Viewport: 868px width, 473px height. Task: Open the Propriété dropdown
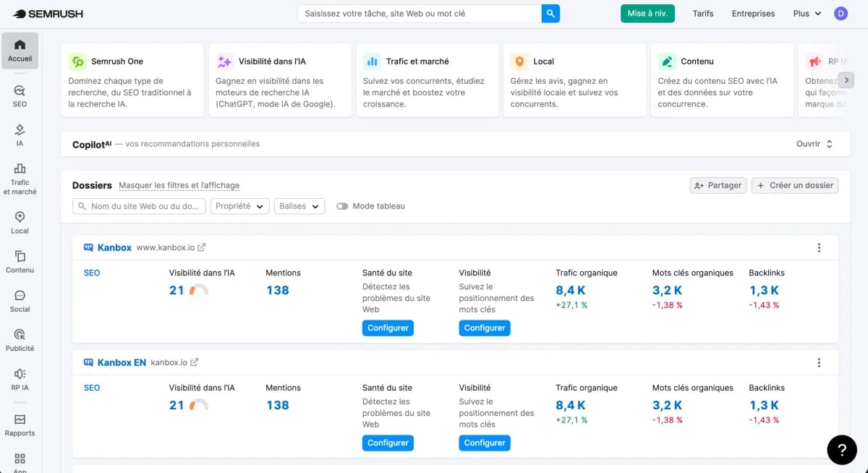(241, 205)
